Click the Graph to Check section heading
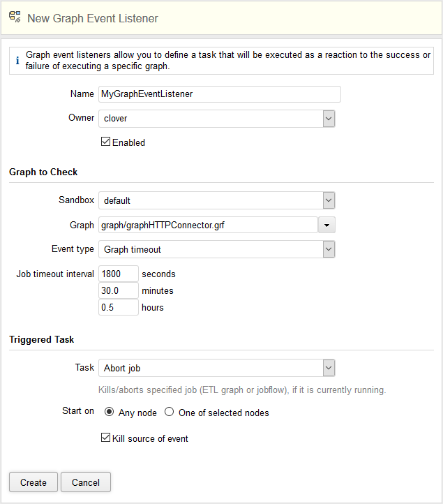The height and width of the screenshot is (504, 443). [43, 172]
